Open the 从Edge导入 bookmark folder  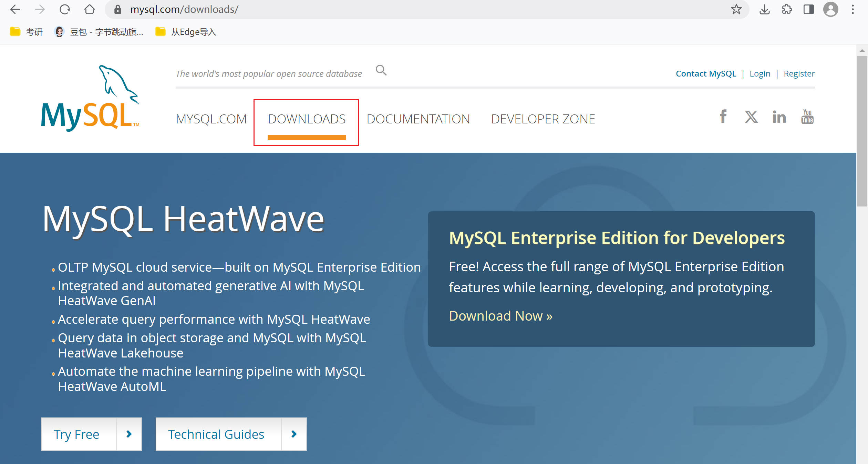(x=186, y=32)
